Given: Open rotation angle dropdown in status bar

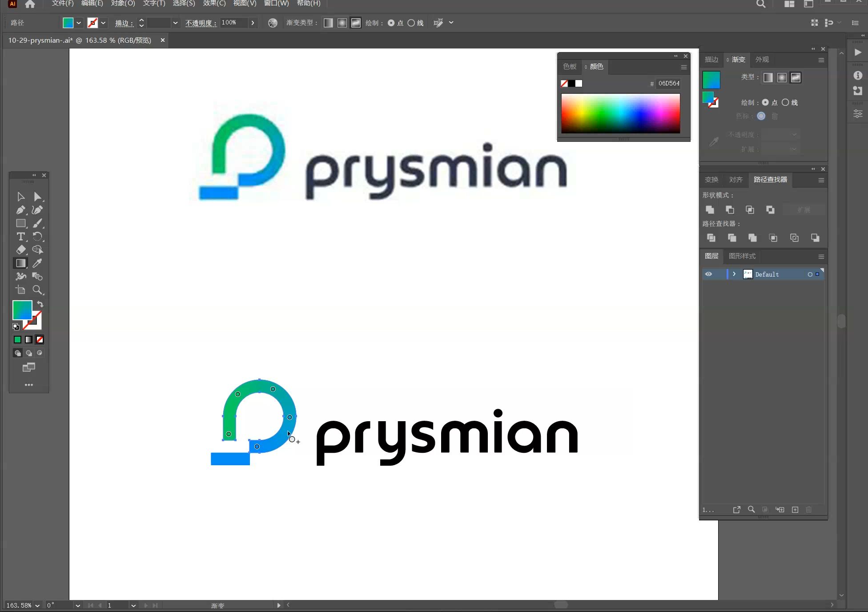Looking at the screenshot, I should click(x=78, y=605).
